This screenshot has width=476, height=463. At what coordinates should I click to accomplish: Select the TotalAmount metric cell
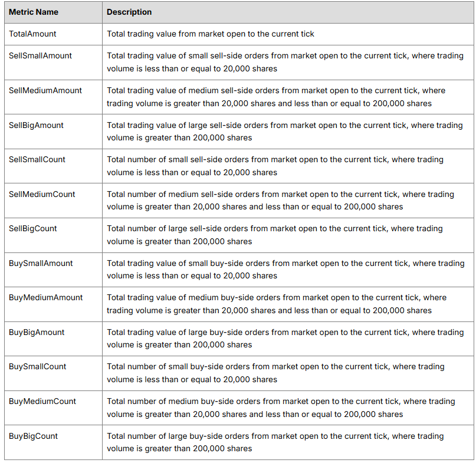[54, 34]
